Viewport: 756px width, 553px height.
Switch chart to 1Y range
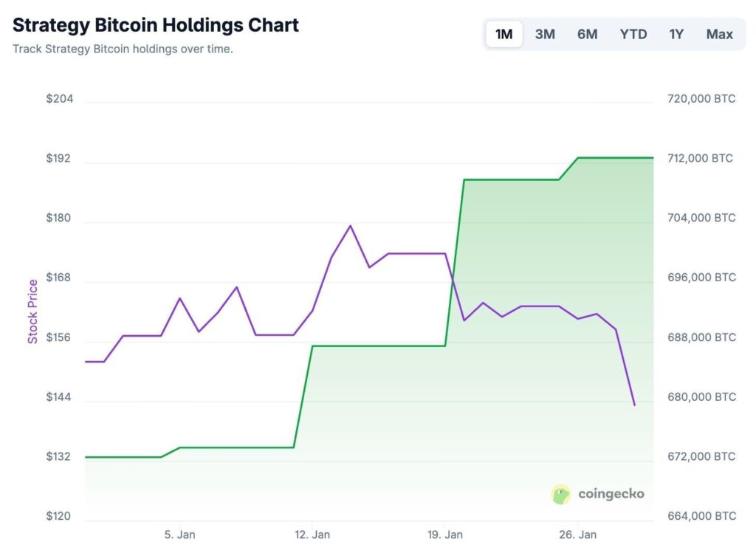pyautogui.click(x=676, y=34)
